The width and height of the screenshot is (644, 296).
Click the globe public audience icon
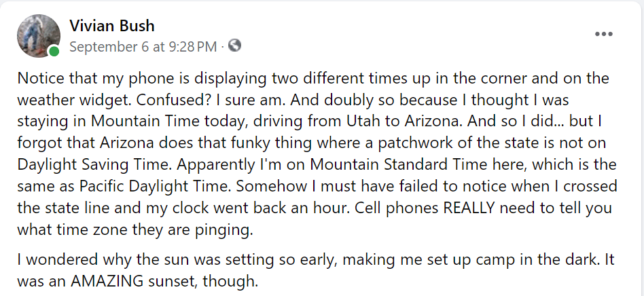[x=234, y=46]
